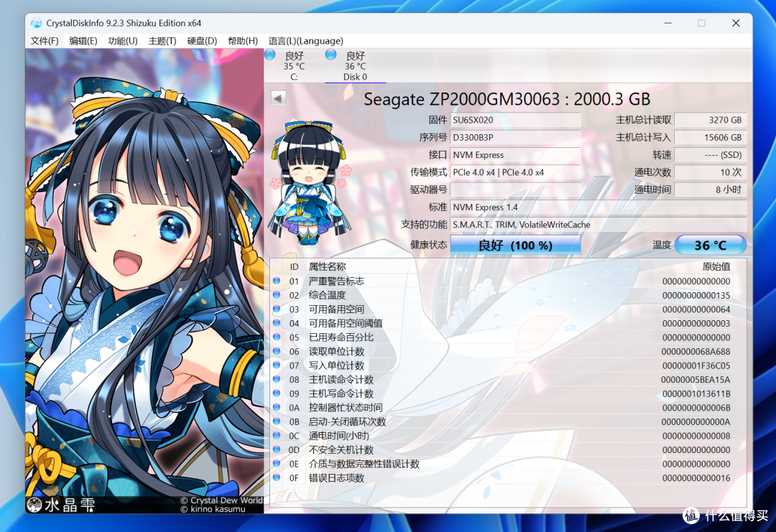Click the power-on hours value 8 小时
The image size is (776, 532).
(710, 190)
